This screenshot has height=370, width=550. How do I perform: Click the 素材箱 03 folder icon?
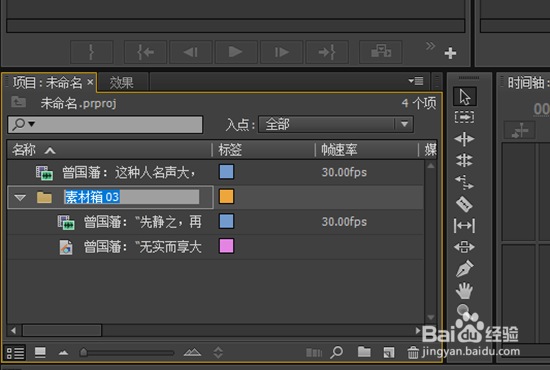tap(44, 197)
